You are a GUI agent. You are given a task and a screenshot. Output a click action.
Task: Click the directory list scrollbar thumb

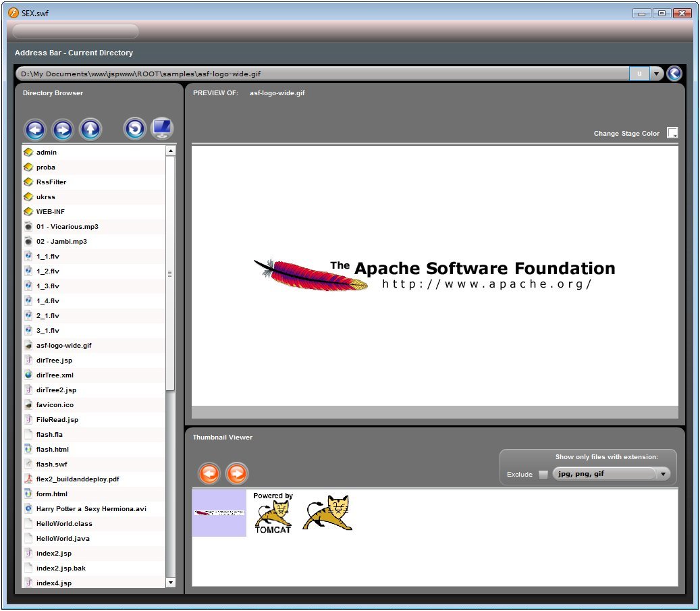click(x=170, y=273)
